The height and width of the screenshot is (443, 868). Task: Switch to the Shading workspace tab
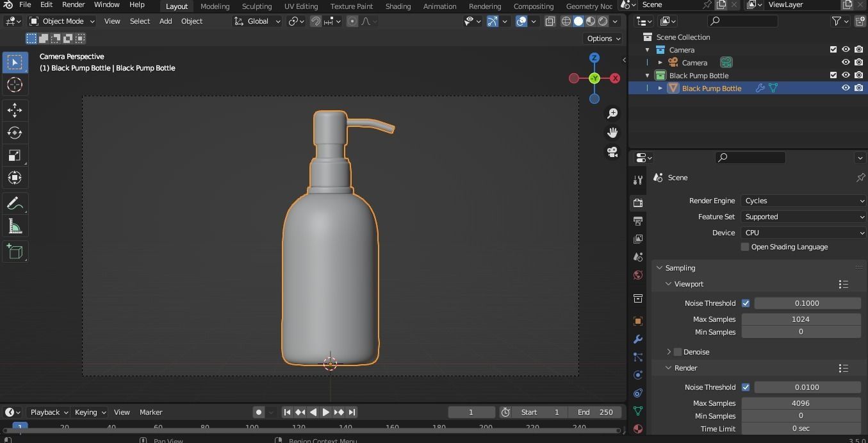(398, 6)
